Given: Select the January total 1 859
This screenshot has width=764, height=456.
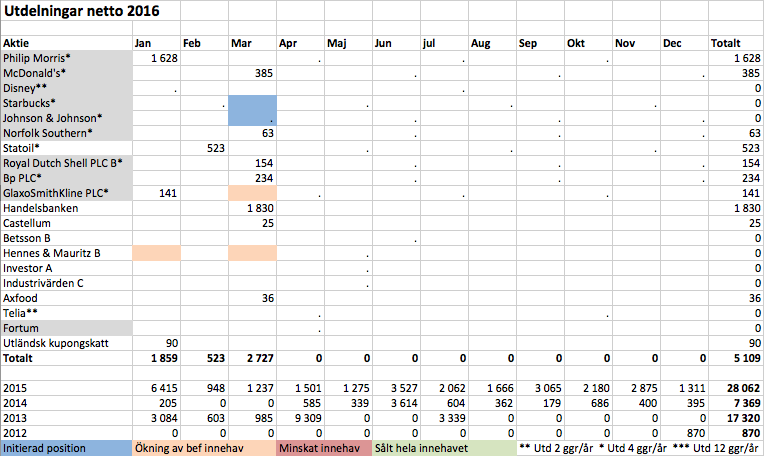Looking at the screenshot, I should pyautogui.click(x=156, y=358).
